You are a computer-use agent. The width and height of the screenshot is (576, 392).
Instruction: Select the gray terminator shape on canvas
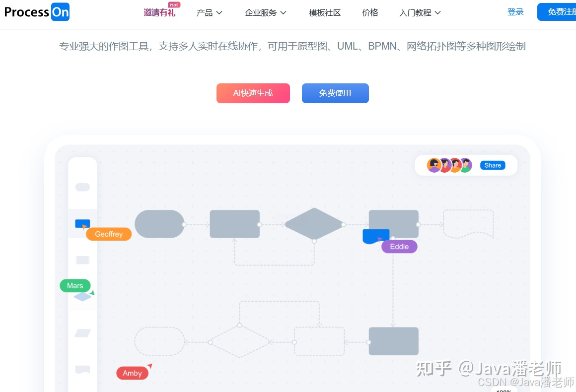[x=159, y=224]
